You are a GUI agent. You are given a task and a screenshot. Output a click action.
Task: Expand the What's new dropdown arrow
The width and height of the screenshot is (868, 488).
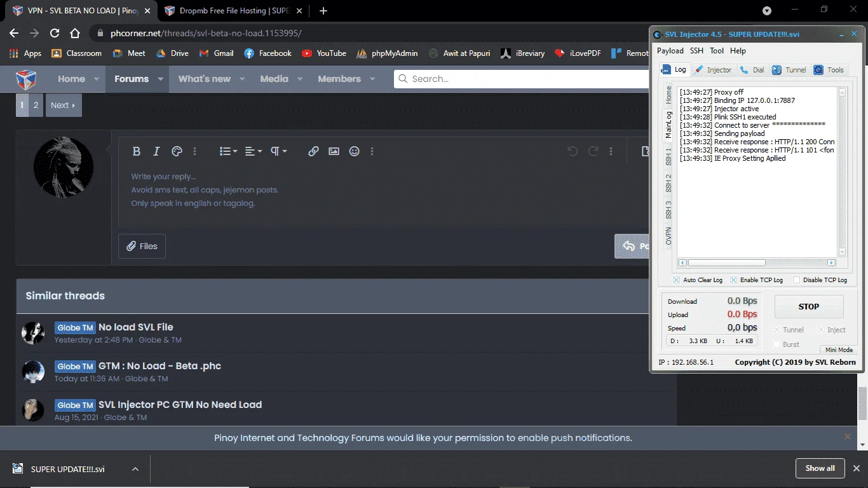coord(242,79)
